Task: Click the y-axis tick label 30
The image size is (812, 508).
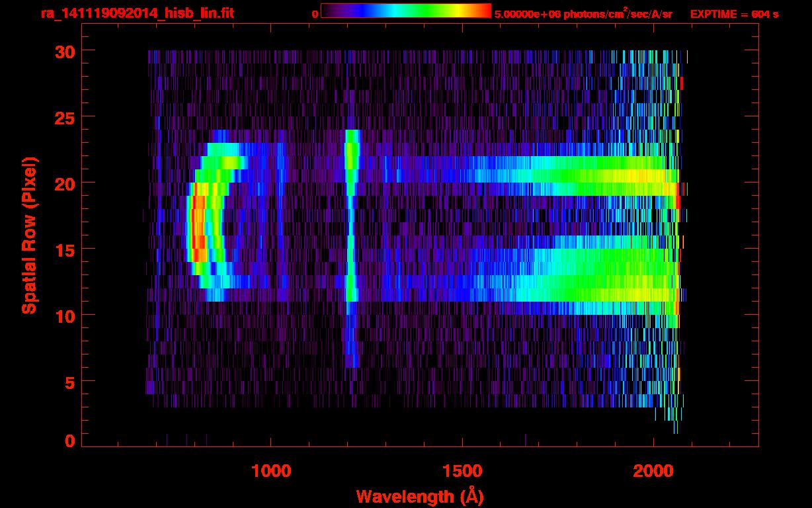Action: pos(63,51)
